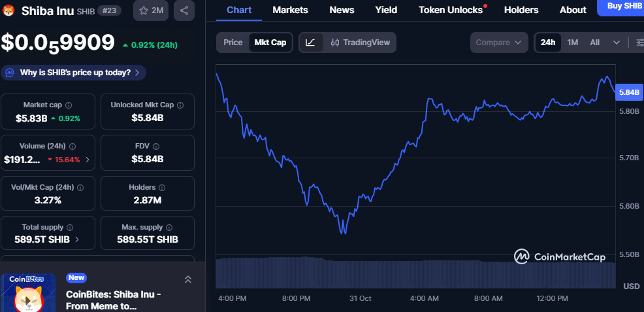Open 'Why is SHIB's price up today?'
This screenshot has width=644, height=312.
74,73
